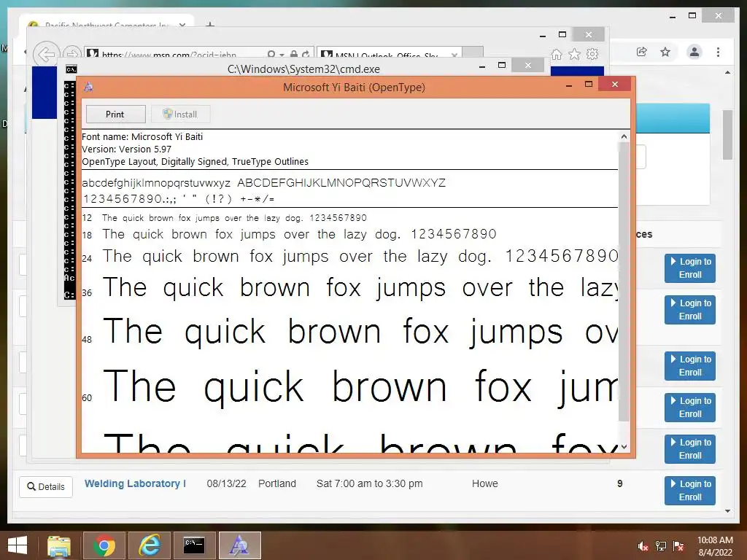The height and width of the screenshot is (560, 747).
Task: Click the Chrome share page icon
Action: [x=642, y=52]
